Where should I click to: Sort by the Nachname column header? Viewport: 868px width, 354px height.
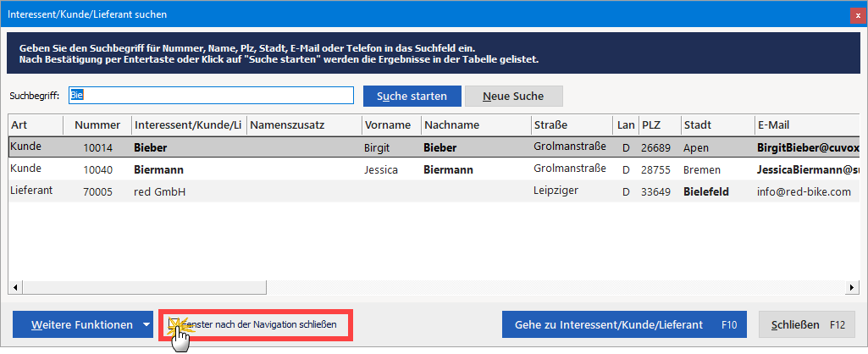point(476,125)
